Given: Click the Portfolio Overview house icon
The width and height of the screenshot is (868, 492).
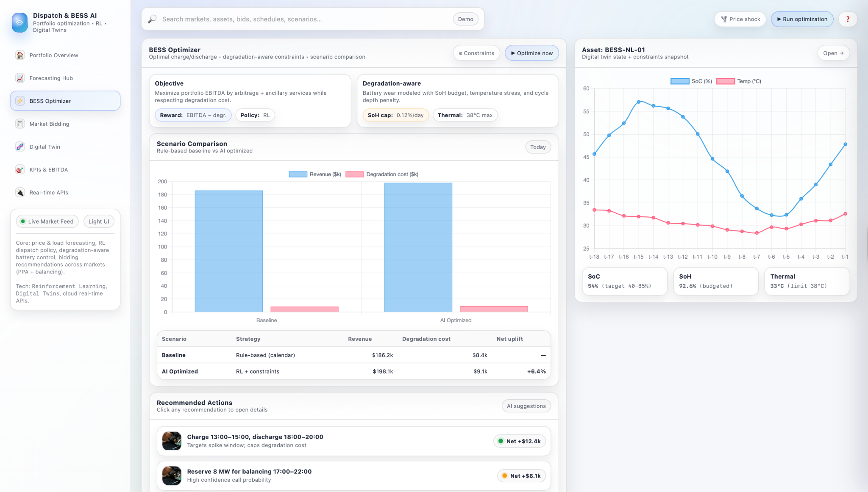Looking at the screenshot, I should 20,55.
